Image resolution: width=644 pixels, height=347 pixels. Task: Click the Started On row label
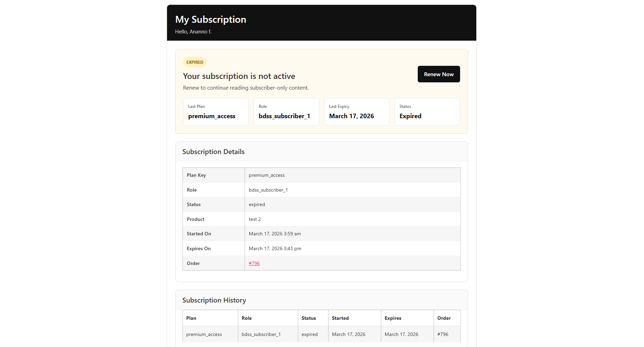tap(199, 234)
